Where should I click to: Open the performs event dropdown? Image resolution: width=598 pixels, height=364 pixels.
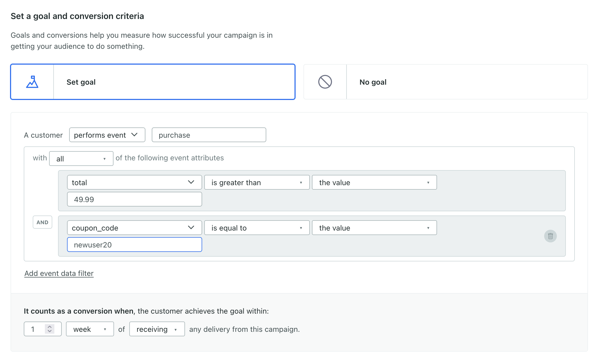[x=107, y=135]
